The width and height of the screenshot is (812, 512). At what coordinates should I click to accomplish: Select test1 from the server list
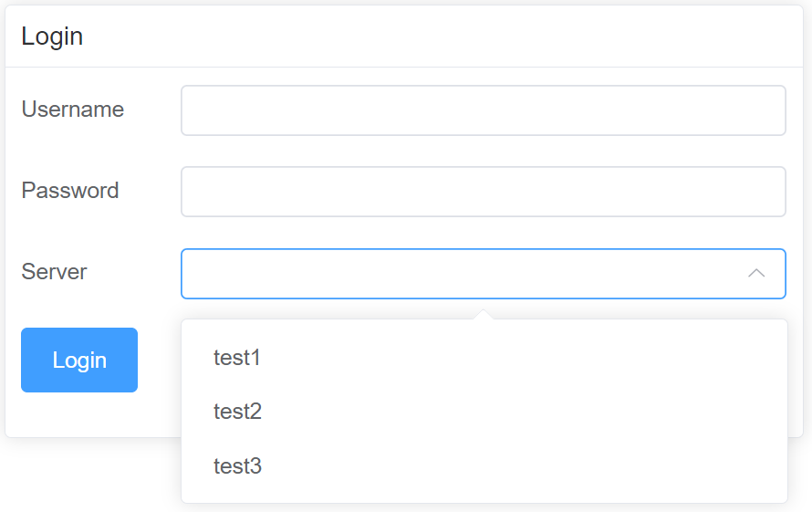pos(237,358)
